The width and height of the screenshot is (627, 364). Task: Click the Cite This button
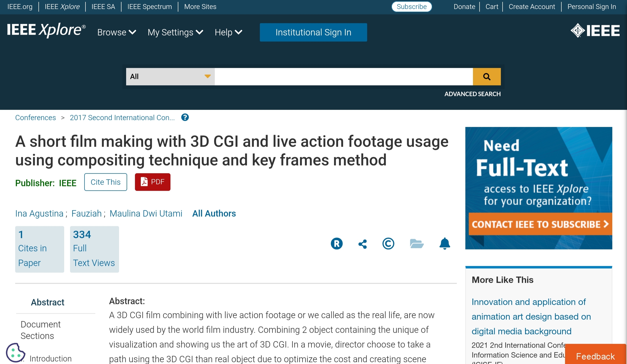[x=106, y=182]
